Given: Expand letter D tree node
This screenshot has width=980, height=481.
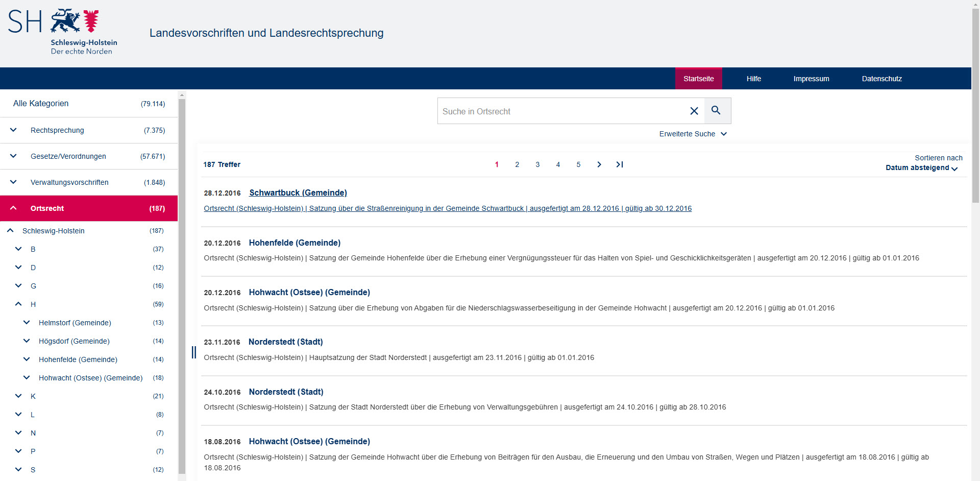Looking at the screenshot, I should pyautogui.click(x=18, y=268).
